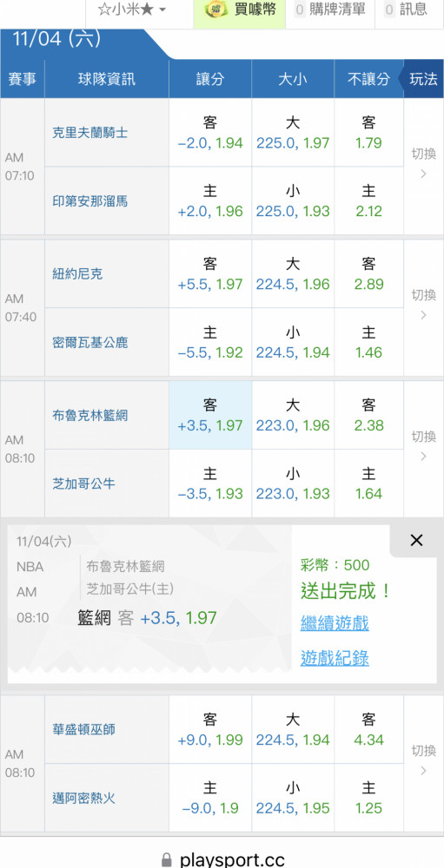Switch view for Cavaliers vs Pacers game
Screen dimensions: 444x868
coord(423,164)
